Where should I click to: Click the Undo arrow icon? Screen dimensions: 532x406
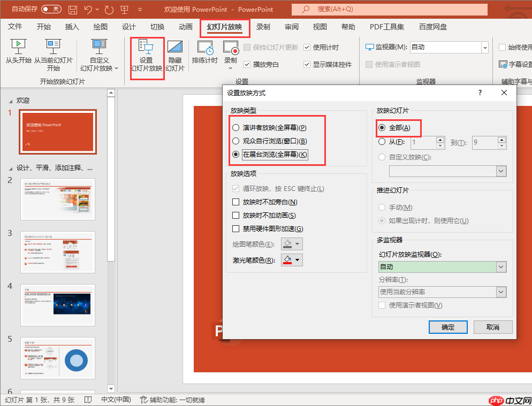point(88,10)
